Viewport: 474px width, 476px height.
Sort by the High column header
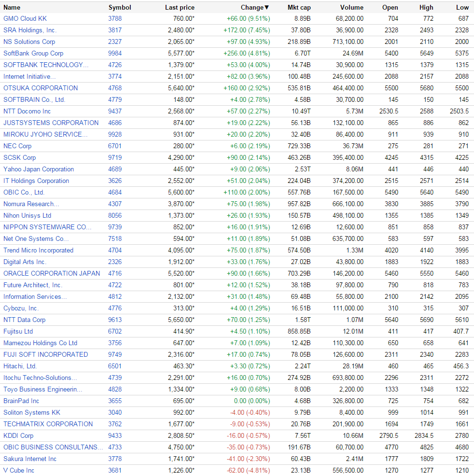point(426,8)
